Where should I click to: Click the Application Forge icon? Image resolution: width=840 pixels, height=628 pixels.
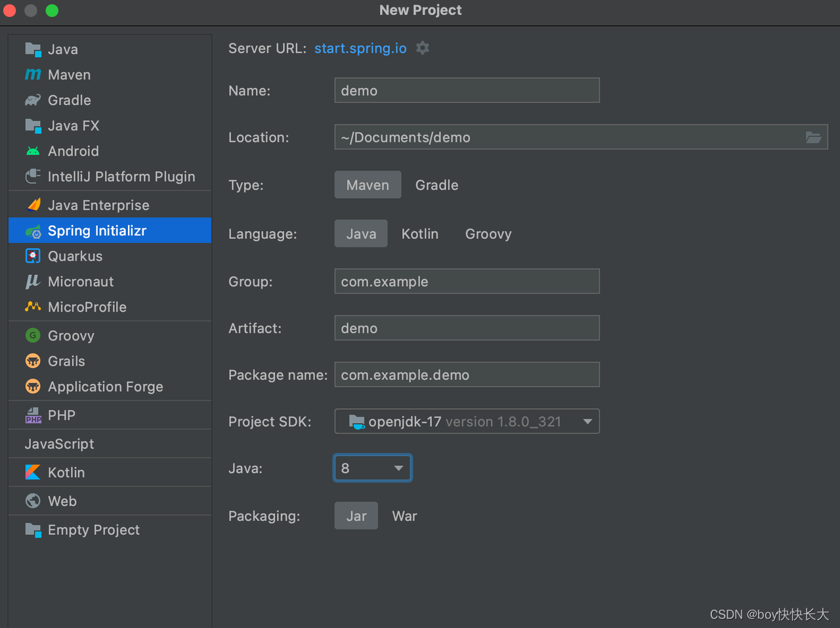point(33,387)
